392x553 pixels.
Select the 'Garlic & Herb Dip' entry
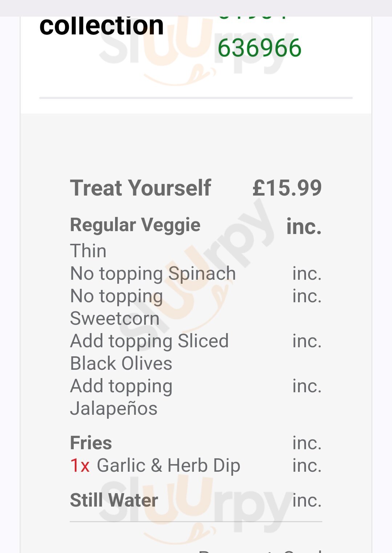coord(168,465)
